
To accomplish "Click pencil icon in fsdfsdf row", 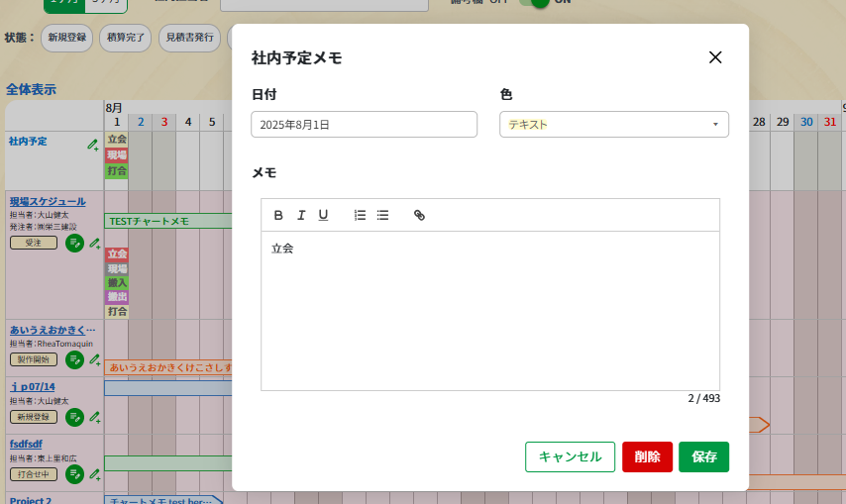I will 95,474.
